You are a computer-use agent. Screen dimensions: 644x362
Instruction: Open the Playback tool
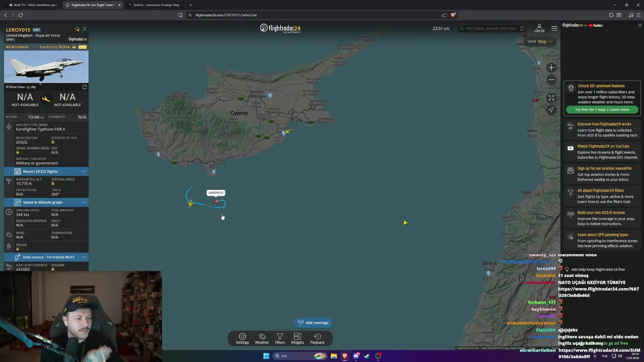[x=317, y=338]
